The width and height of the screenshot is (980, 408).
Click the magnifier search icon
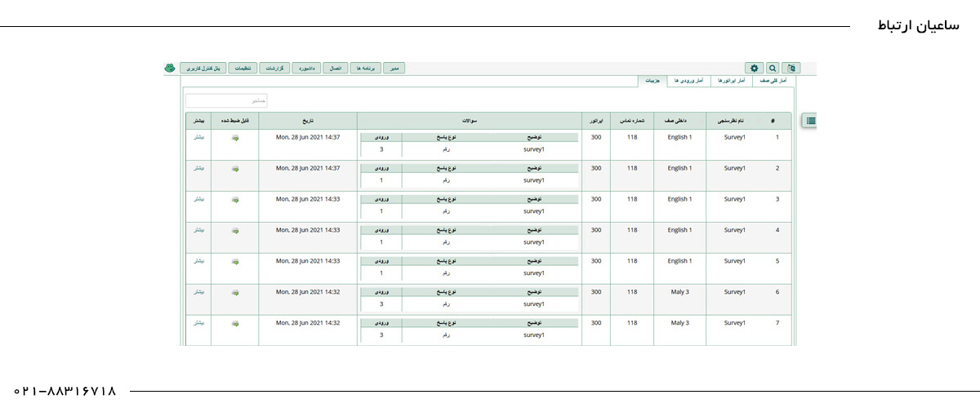[773, 69]
